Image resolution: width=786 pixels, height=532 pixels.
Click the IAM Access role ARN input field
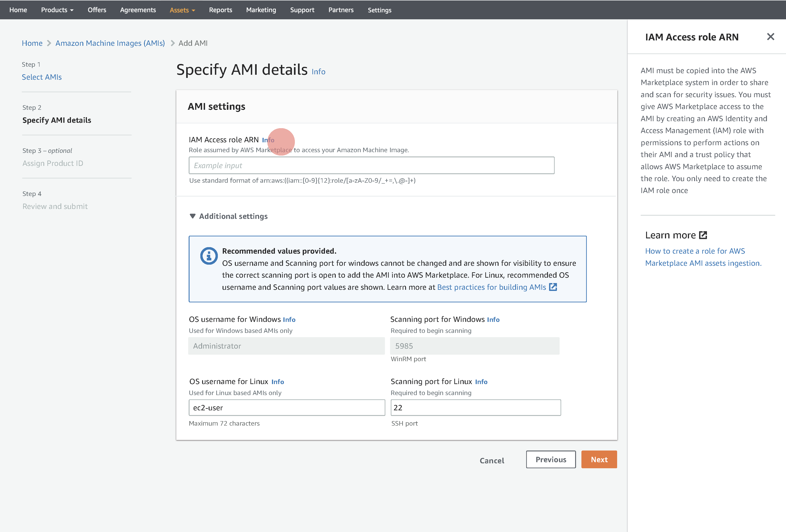[x=371, y=165]
